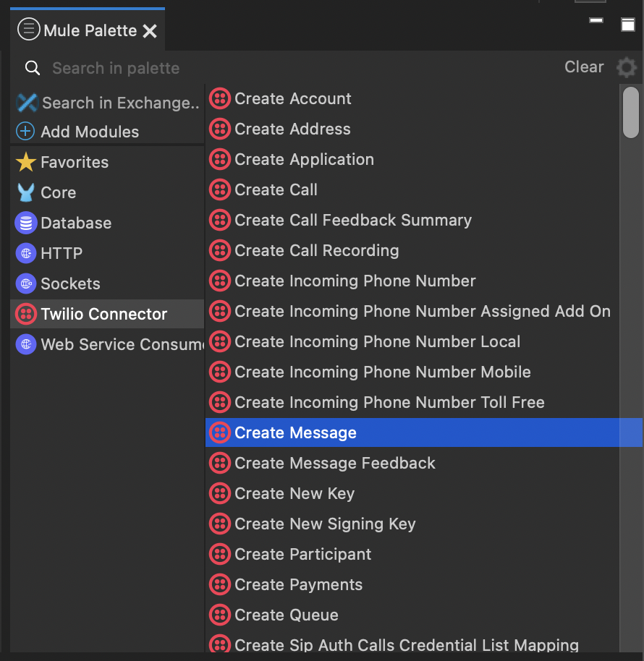Select Create Payments operation
The width and height of the screenshot is (644, 661).
point(299,584)
